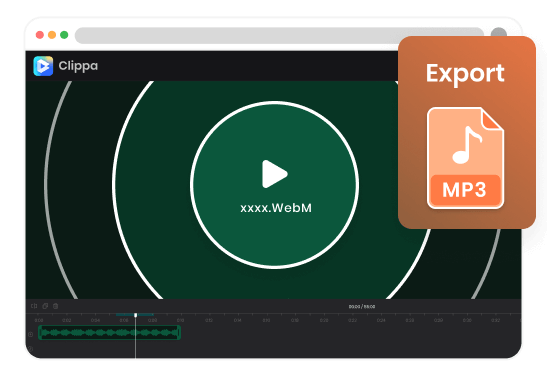Click the red close window button
The image size is (547, 382).
pyautogui.click(x=40, y=35)
